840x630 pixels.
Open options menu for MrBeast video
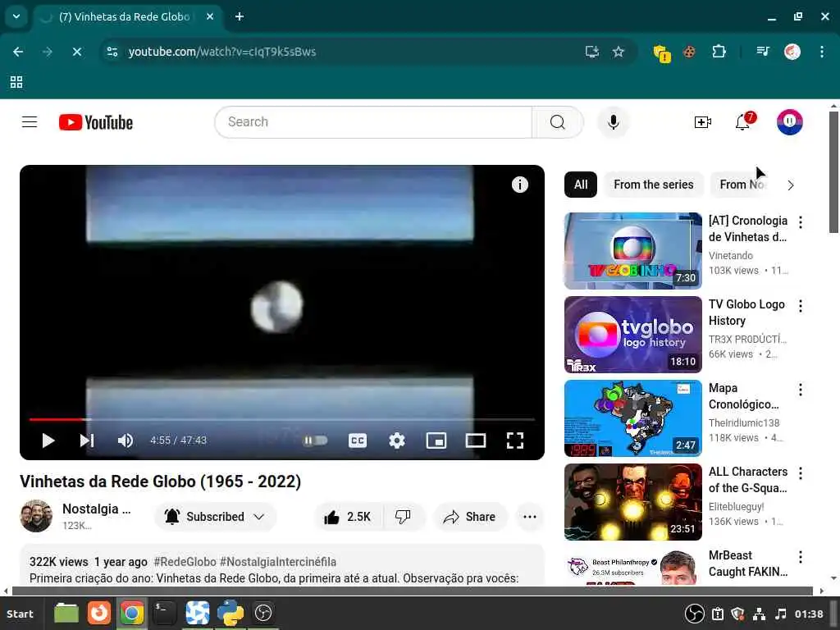coord(801,557)
